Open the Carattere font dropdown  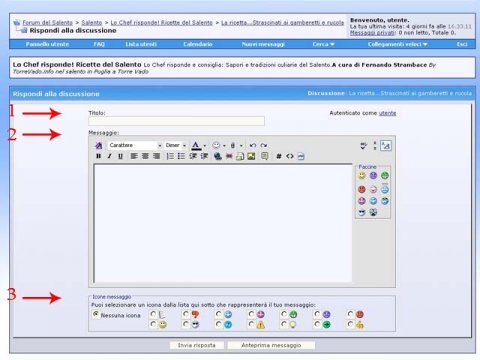click(x=135, y=145)
